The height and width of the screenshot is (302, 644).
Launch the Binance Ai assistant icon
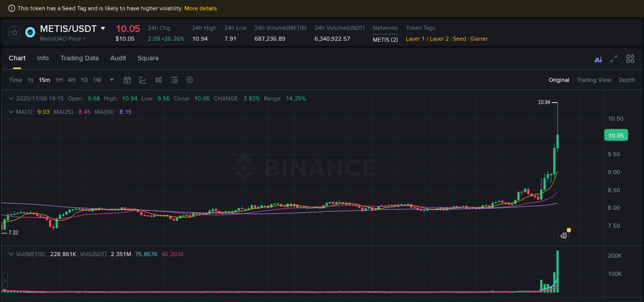[x=598, y=60]
